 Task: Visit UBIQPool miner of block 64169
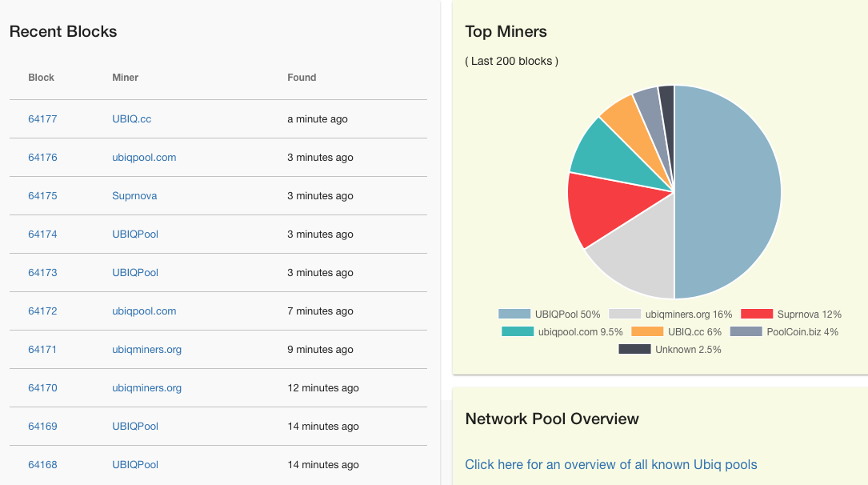135,427
